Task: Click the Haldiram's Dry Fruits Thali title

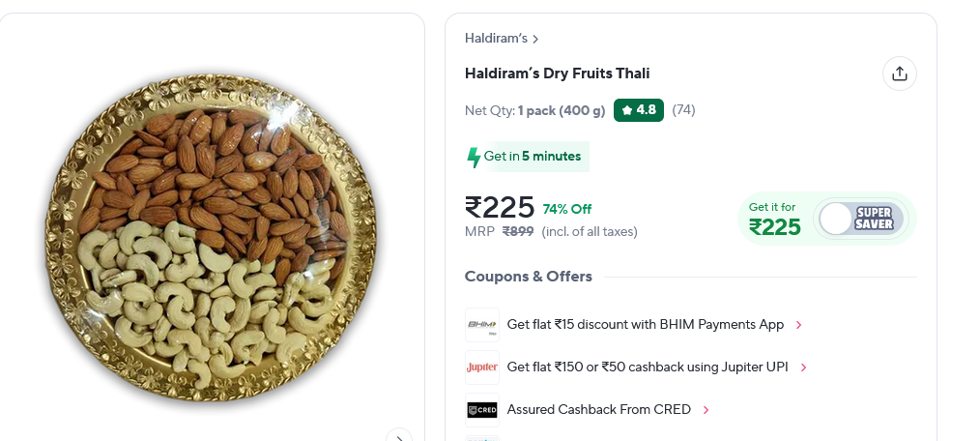Action: [557, 73]
